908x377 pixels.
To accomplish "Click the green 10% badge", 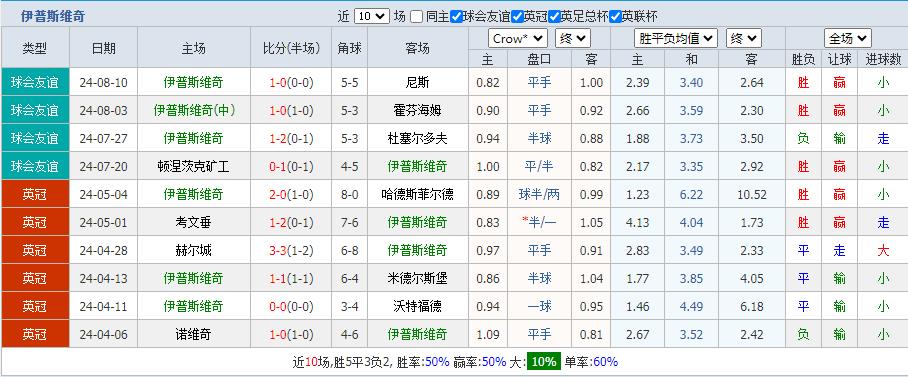I will pyautogui.click(x=544, y=362).
